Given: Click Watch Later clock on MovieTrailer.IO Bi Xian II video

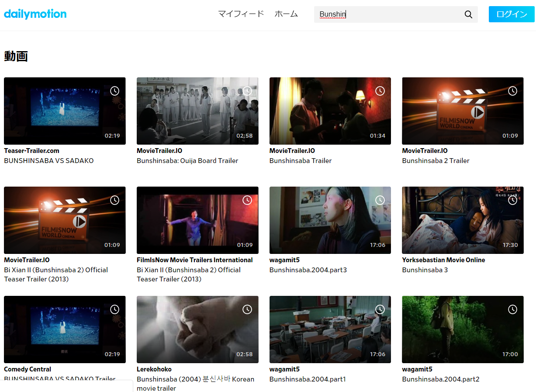Looking at the screenshot, I should [x=114, y=200].
